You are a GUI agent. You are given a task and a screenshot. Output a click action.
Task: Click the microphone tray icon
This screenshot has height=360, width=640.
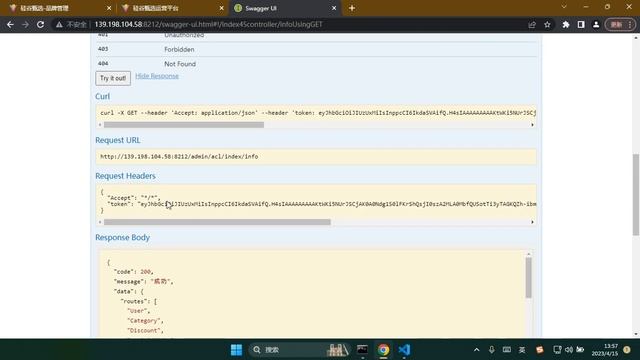tap(491, 350)
